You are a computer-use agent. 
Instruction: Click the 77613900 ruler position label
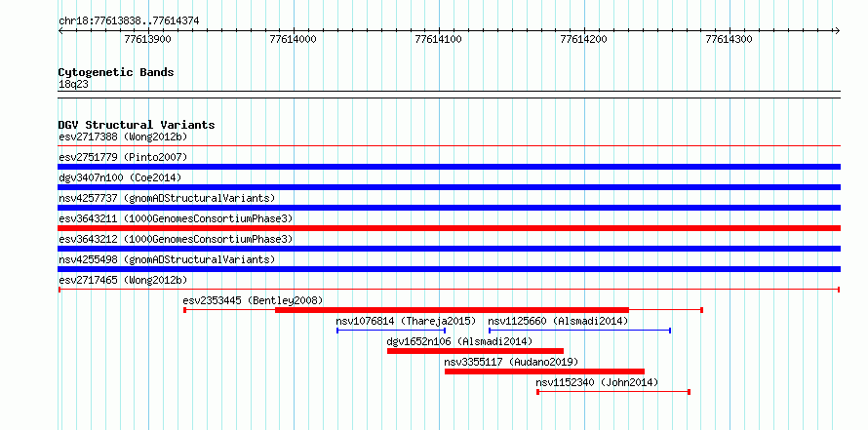pyautogui.click(x=148, y=39)
